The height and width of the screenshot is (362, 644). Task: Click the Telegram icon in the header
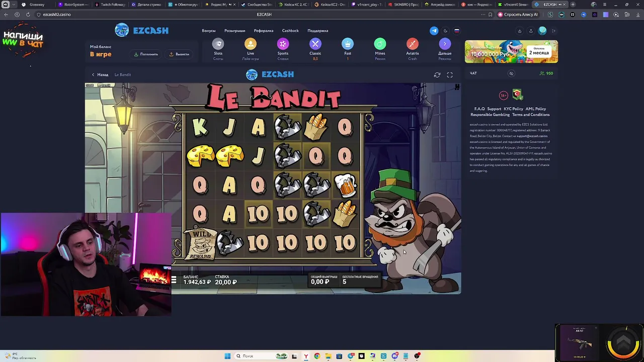pyautogui.click(x=434, y=31)
